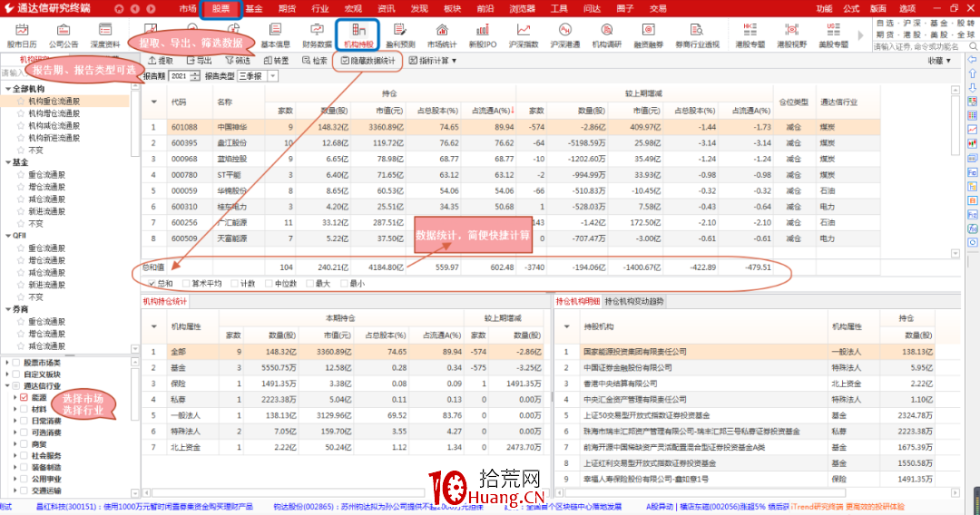
Task: Expand the 自定义板块 node
Action: pos(7,374)
